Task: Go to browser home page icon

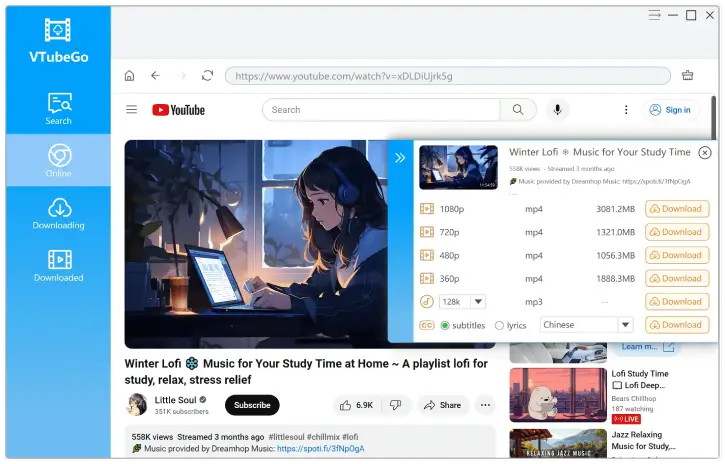Action: (x=129, y=76)
